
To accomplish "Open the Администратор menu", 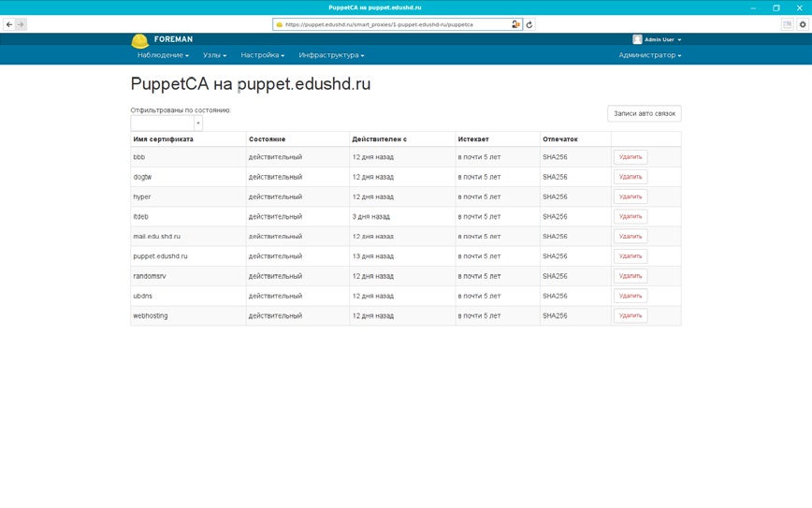I will [x=650, y=55].
